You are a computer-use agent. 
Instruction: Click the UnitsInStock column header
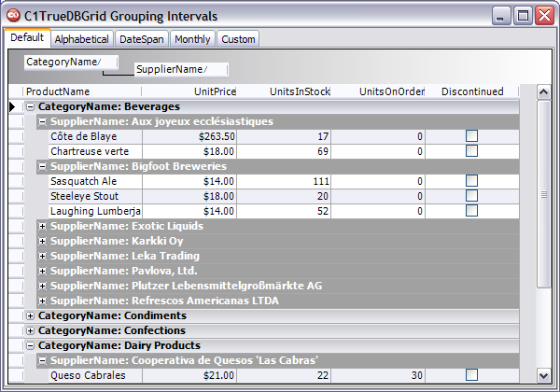(284, 91)
